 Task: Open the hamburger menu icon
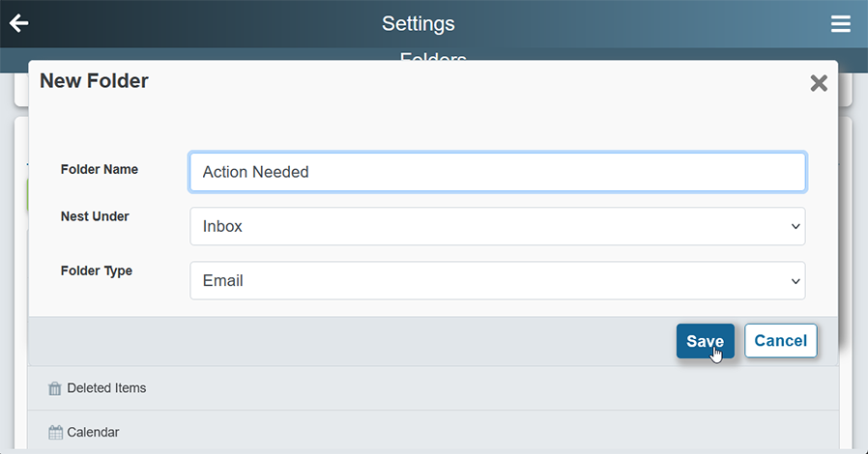pyautogui.click(x=840, y=24)
